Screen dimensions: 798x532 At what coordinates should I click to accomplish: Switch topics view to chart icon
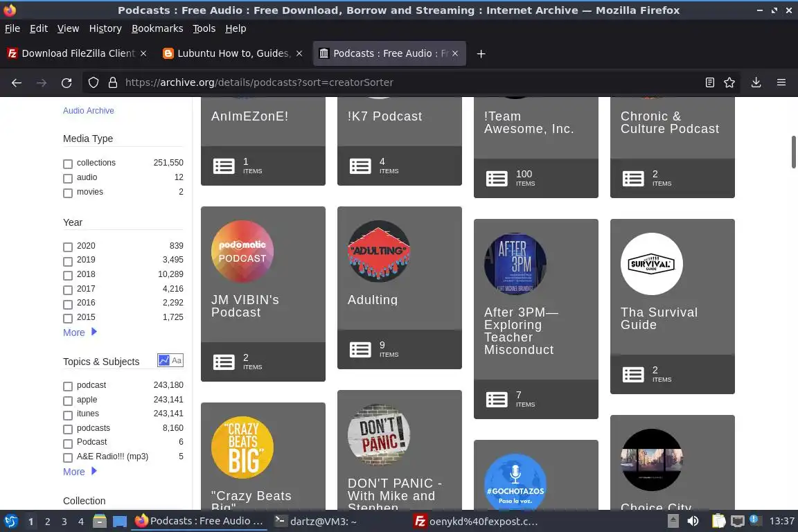coord(164,360)
